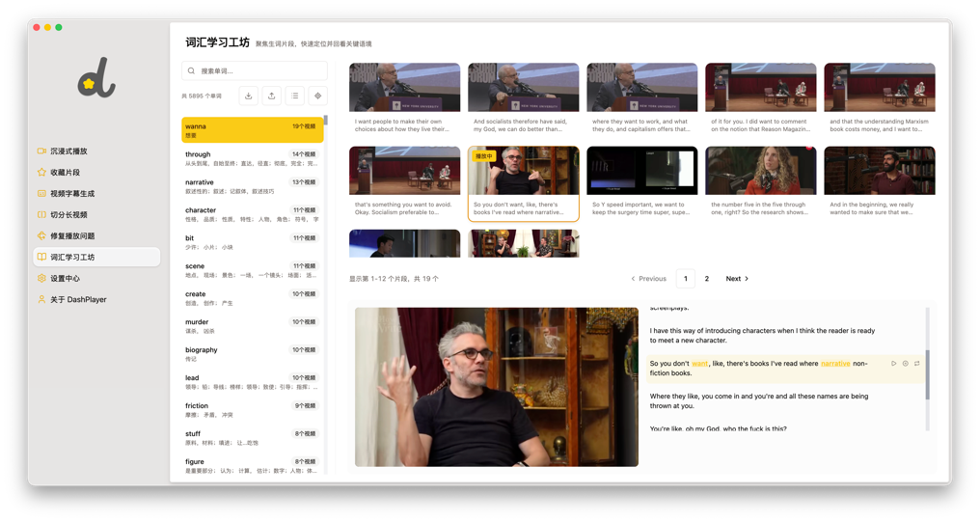This screenshot has height=522, width=980.
Task: Open 收藏片段 in the sidebar
Action: pos(96,172)
